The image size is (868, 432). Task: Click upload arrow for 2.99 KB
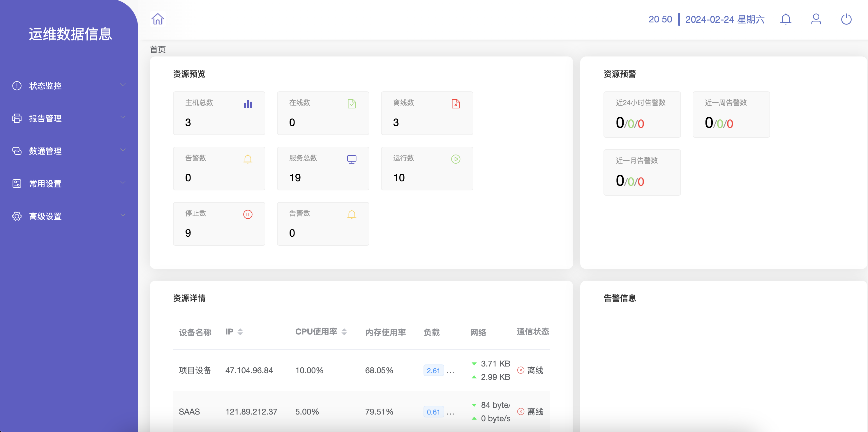click(474, 377)
